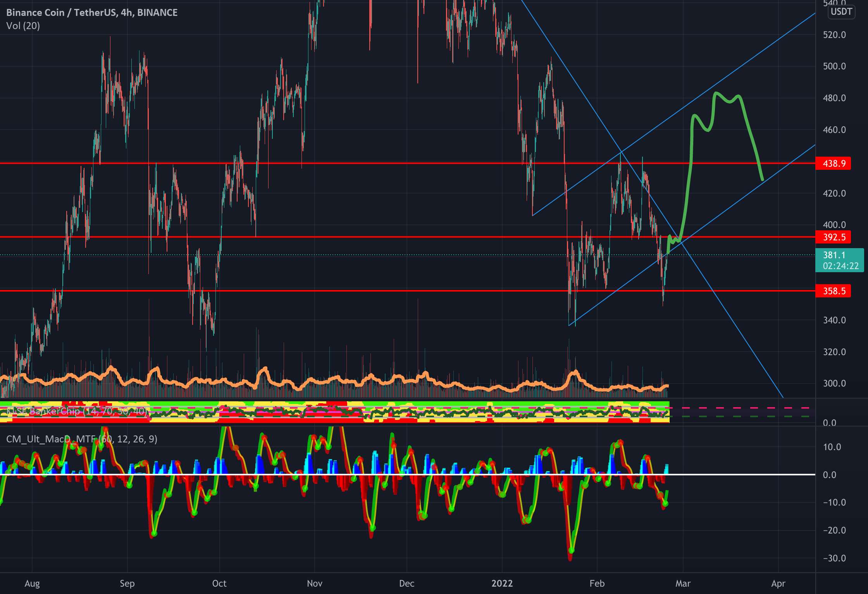Click the Mar label on time axis
Screen dimensions: 868x594
coord(683,584)
